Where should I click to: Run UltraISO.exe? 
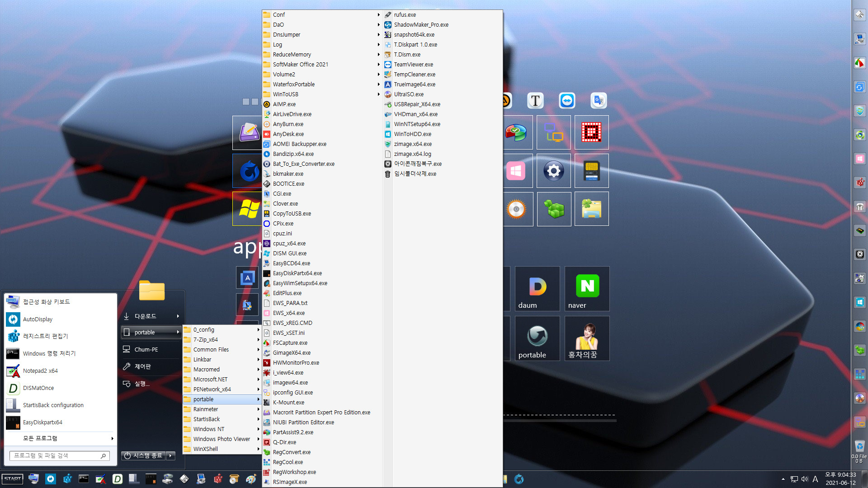tap(443, 94)
